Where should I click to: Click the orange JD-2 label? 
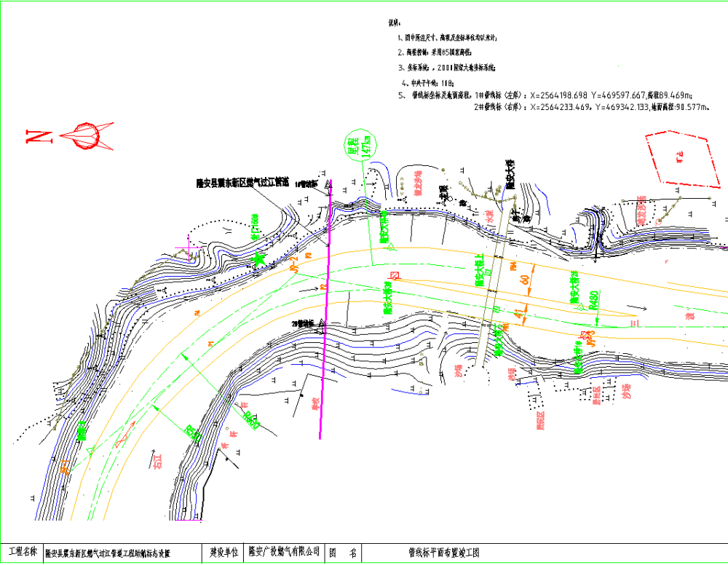(294, 264)
